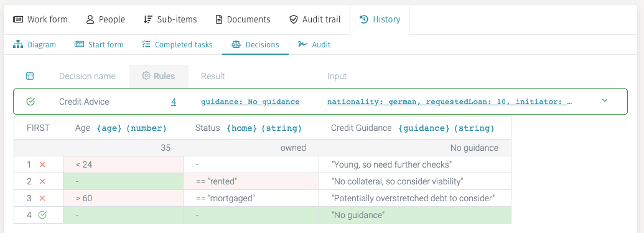Click the Decisions scales icon
Viewport: 644px width, 233px height.
click(236, 44)
